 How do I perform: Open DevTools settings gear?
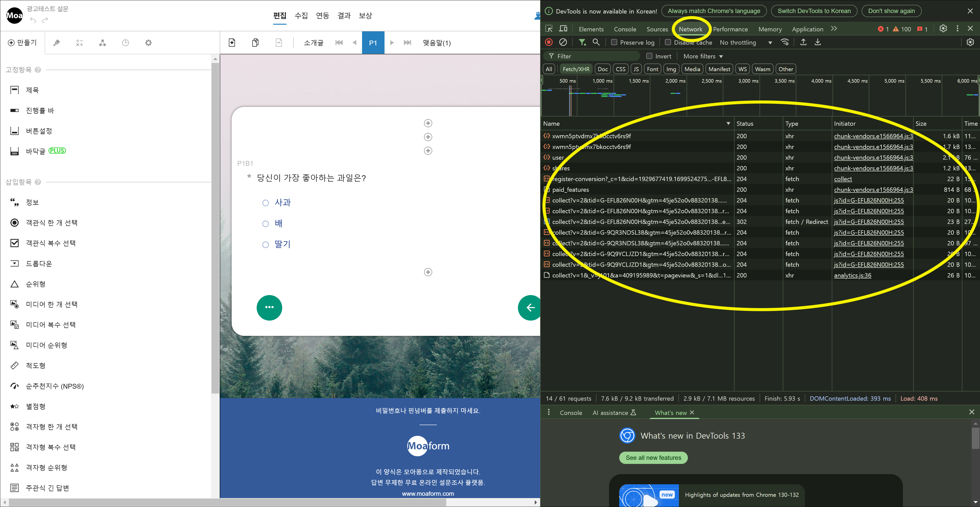pos(943,29)
